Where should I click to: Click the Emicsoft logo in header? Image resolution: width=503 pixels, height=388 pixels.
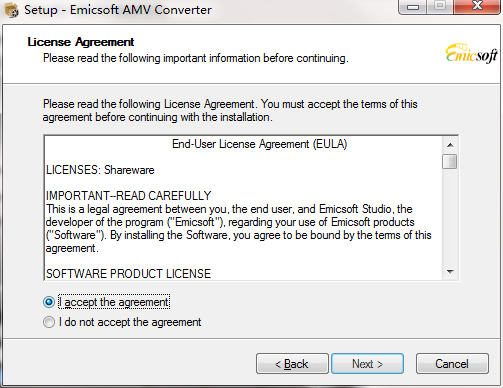click(472, 53)
